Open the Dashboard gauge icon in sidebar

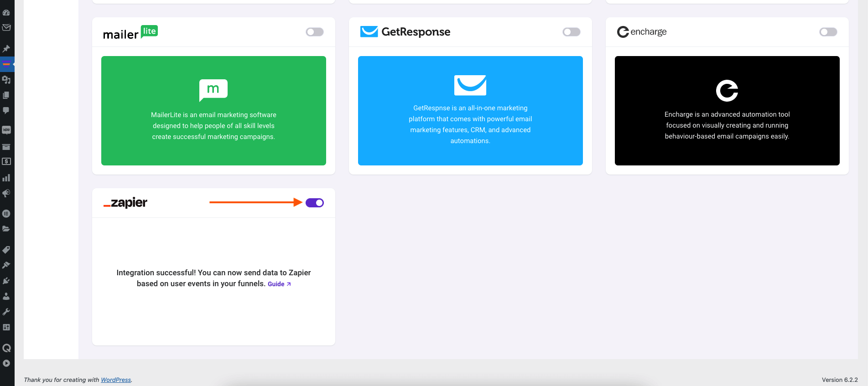6,12
